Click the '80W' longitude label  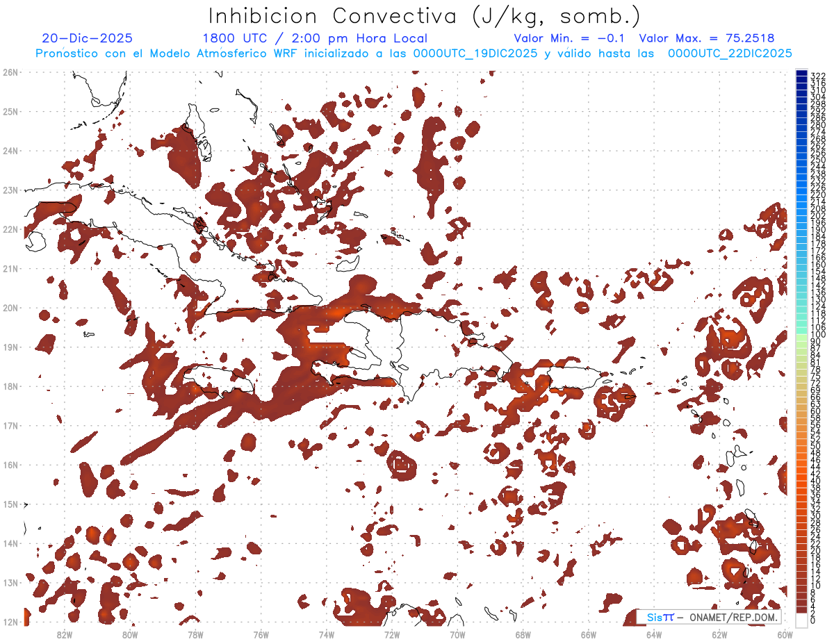[x=130, y=634]
